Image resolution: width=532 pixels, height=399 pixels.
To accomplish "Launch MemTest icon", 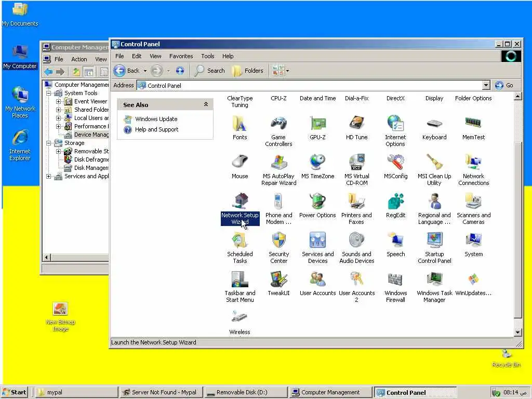I will point(473,123).
